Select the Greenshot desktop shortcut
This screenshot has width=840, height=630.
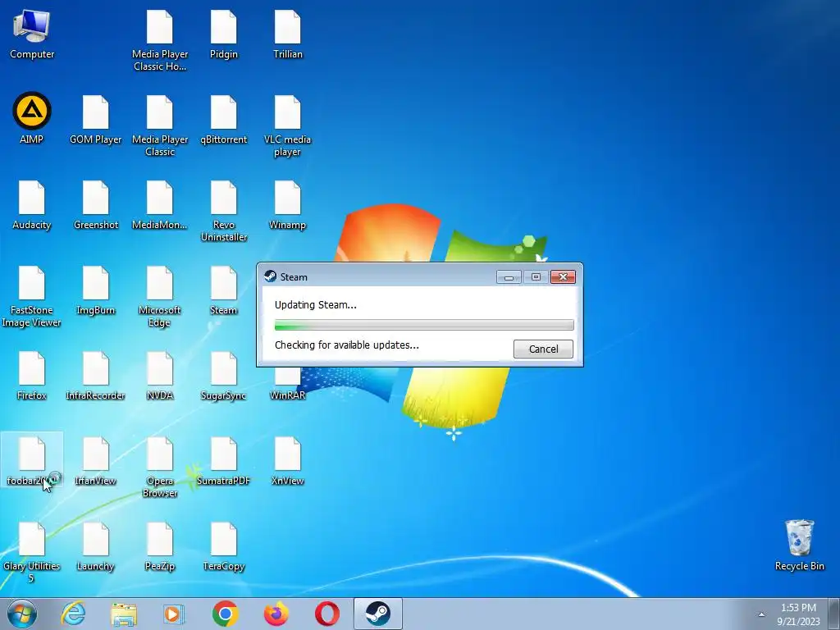point(96,206)
